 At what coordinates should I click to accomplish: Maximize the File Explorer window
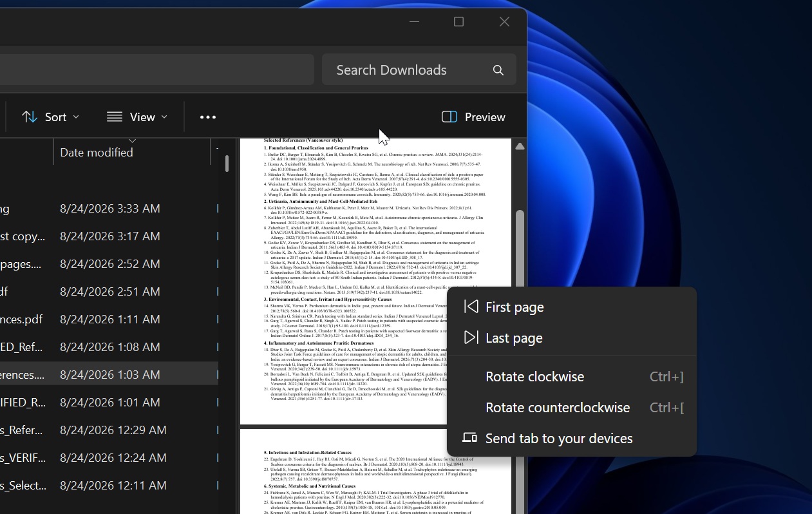458,21
